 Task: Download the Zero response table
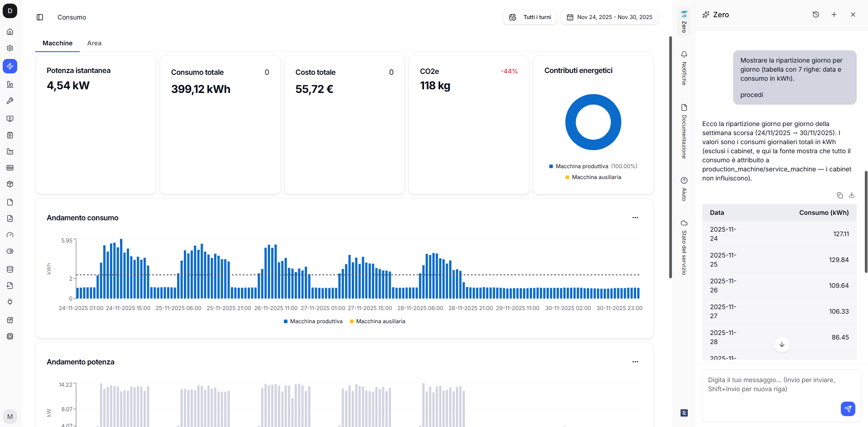(852, 195)
